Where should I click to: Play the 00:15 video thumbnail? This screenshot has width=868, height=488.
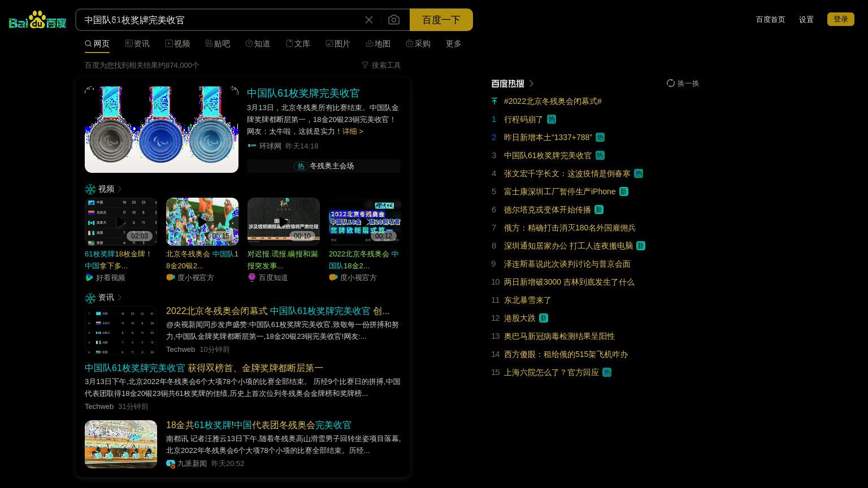202,221
